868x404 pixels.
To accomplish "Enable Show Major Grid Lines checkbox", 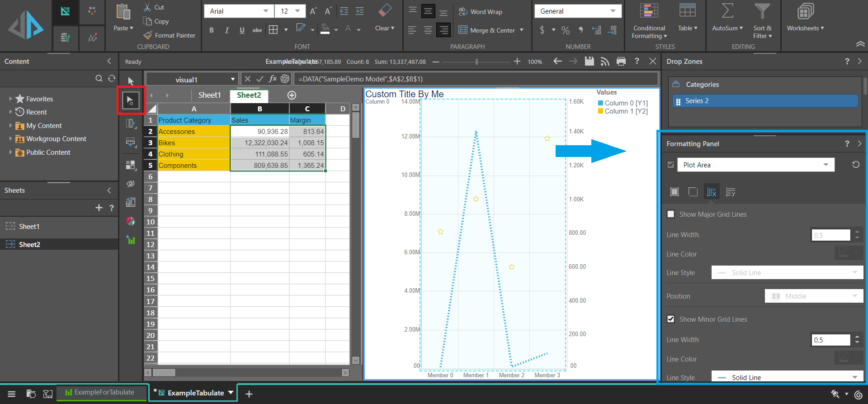I will point(671,214).
